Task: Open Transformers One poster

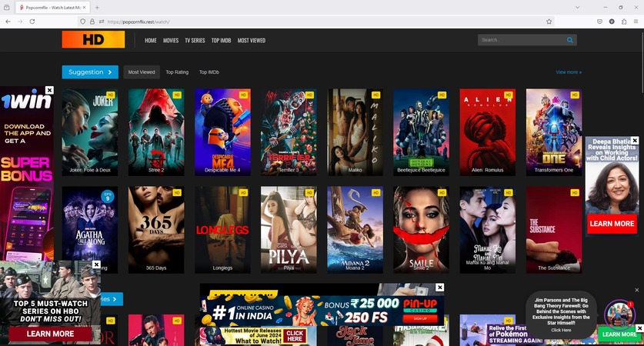Action: 554,132
